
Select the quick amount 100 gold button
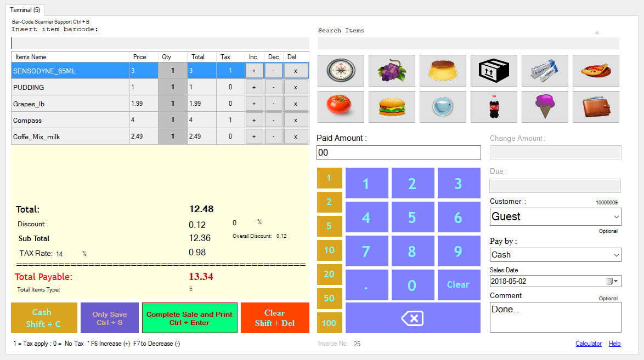(x=329, y=323)
